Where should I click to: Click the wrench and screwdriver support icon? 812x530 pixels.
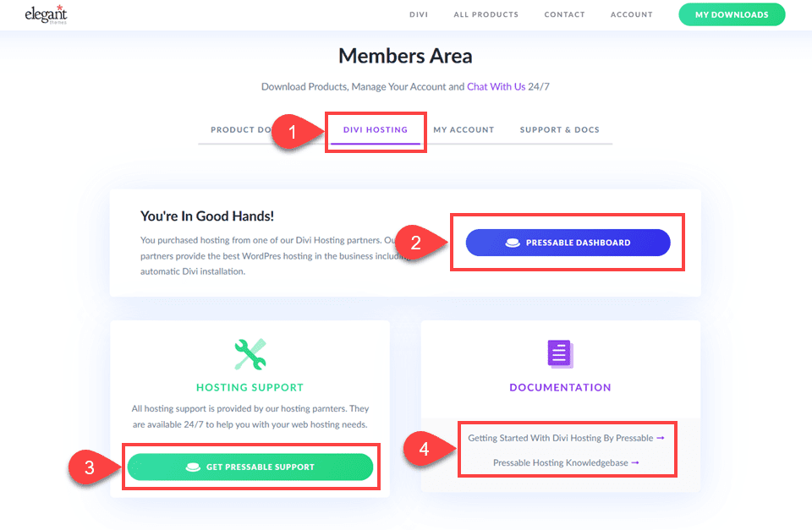click(x=250, y=354)
